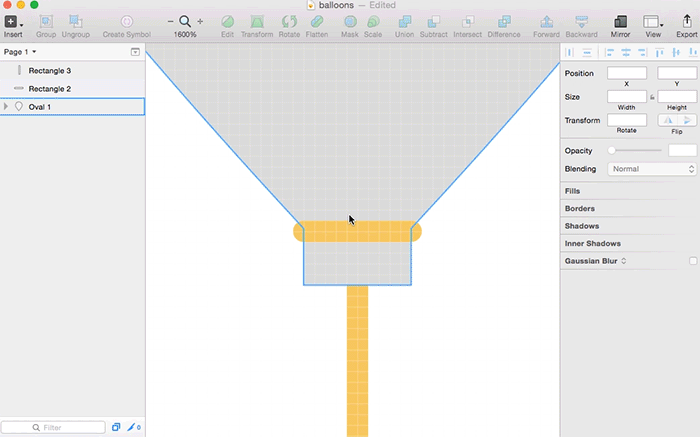Click the layer Filter search field
The width and height of the screenshot is (700, 437).
click(x=53, y=427)
